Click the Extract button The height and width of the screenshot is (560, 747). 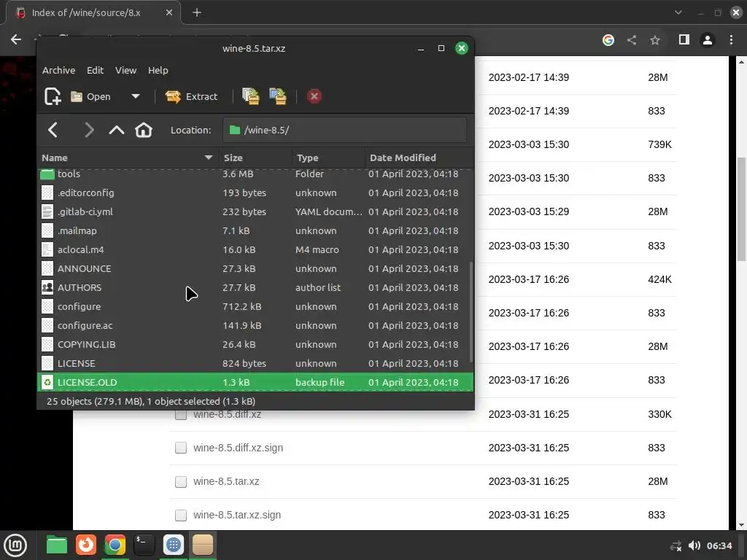pos(192,97)
